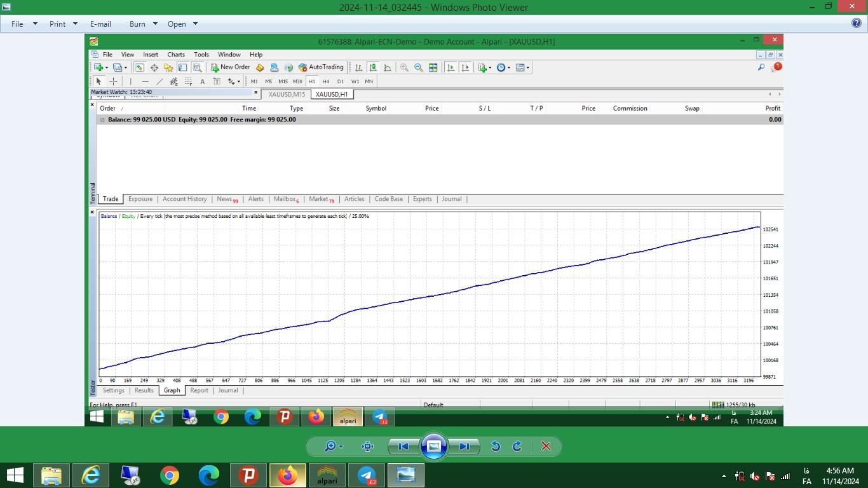
Task: Toggle the M30 timeframe button
Action: (x=297, y=81)
